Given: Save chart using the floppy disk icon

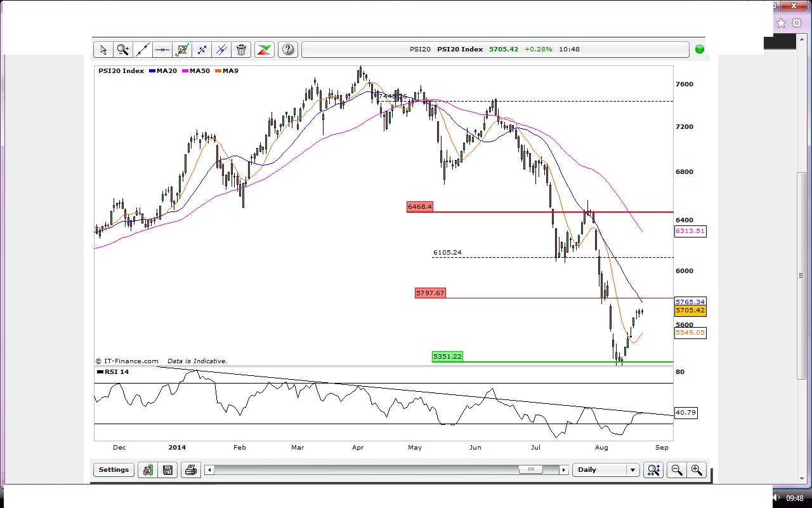Looking at the screenshot, I should (x=167, y=470).
